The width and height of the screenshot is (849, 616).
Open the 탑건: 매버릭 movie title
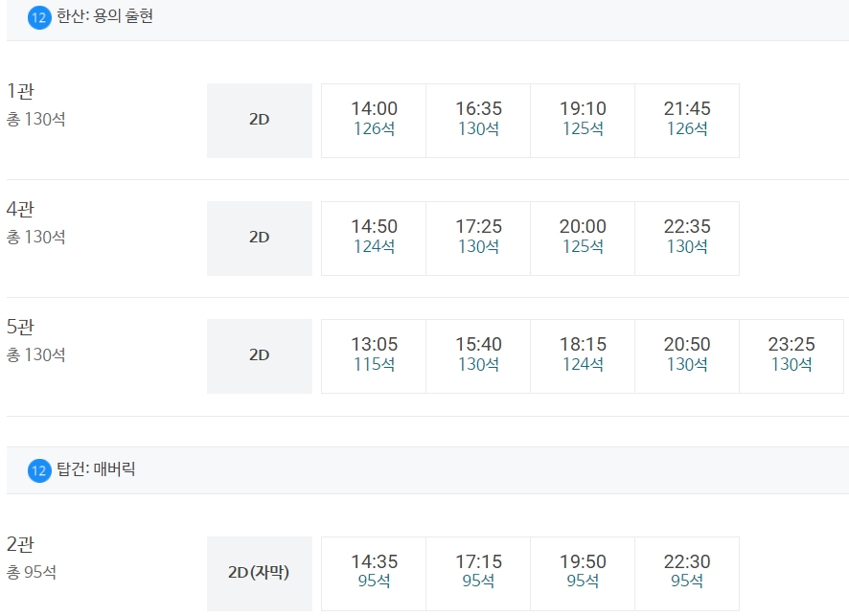[x=96, y=468]
